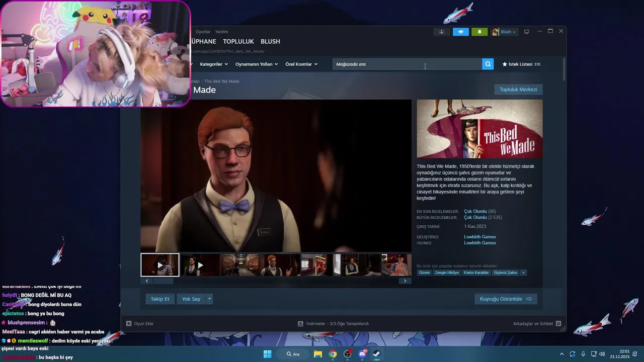Open Google Chrome from taskbar
644x362 pixels.
coord(333,354)
